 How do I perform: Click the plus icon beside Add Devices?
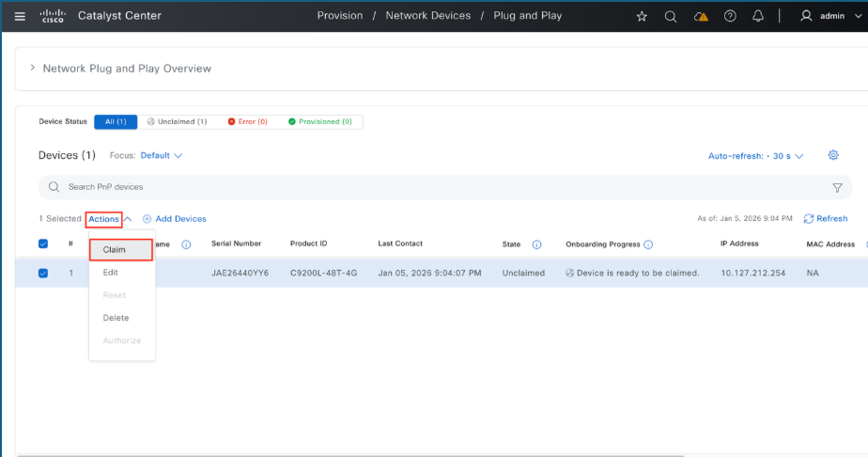click(147, 219)
